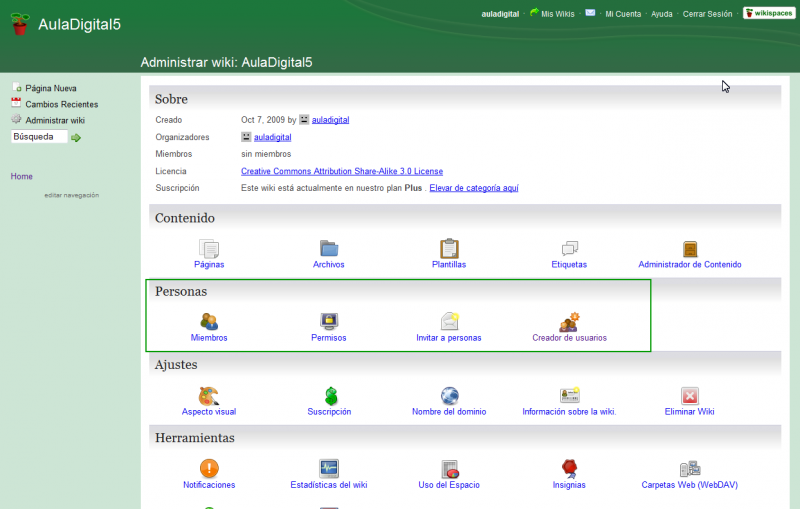
Task: Open Ayuda in top bar
Action: (662, 14)
